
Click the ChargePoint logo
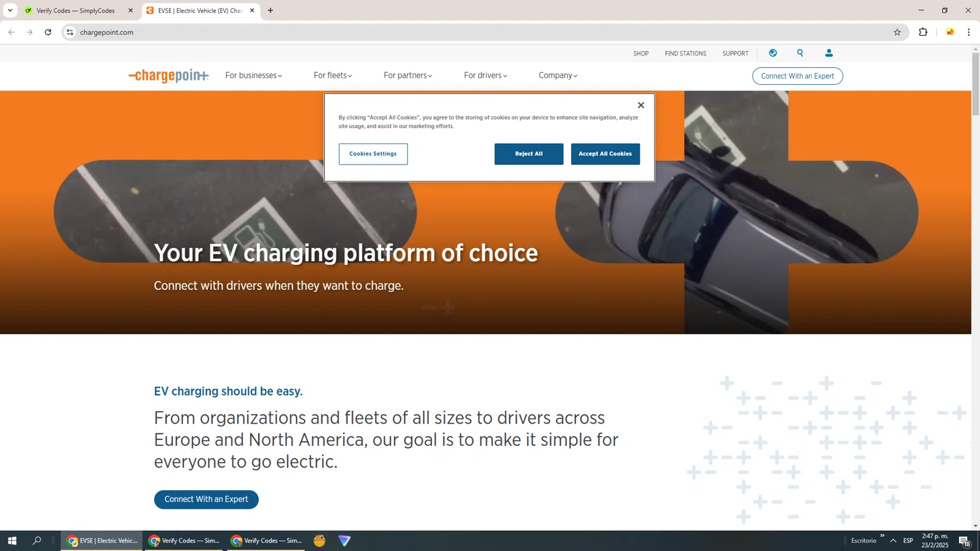point(169,76)
